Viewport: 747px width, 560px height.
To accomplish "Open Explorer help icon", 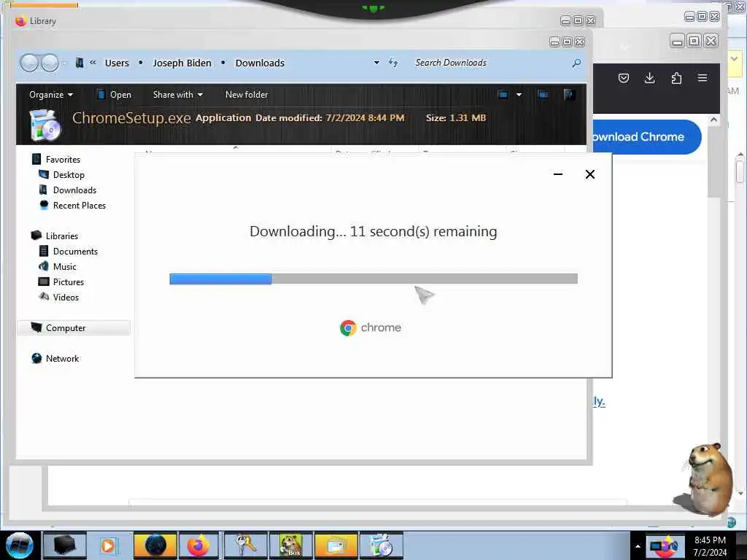I will click(x=568, y=95).
